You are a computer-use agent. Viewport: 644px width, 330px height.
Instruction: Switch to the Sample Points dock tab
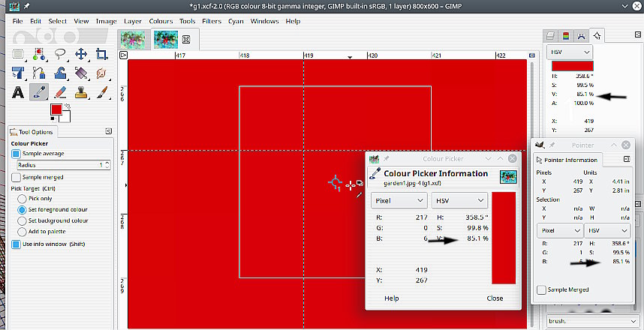coord(597,35)
